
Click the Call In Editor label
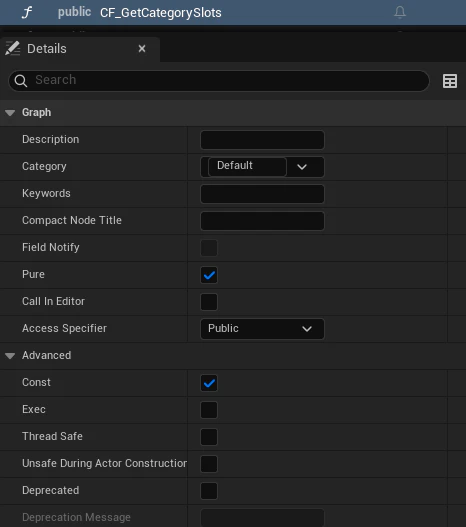[x=53, y=301]
